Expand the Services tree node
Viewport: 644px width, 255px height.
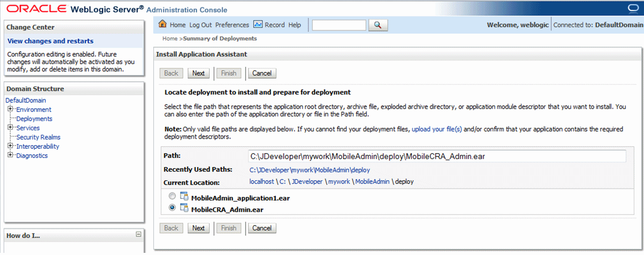[10, 127]
